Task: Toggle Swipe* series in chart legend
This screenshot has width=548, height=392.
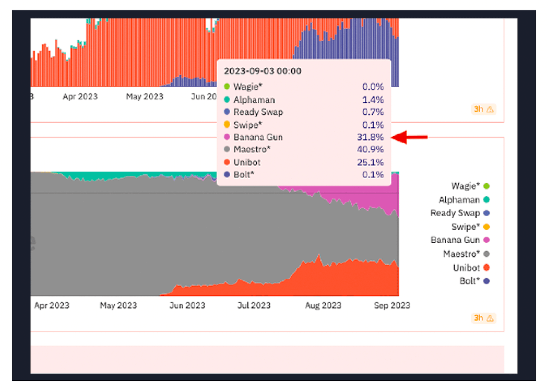Action: click(470, 227)
